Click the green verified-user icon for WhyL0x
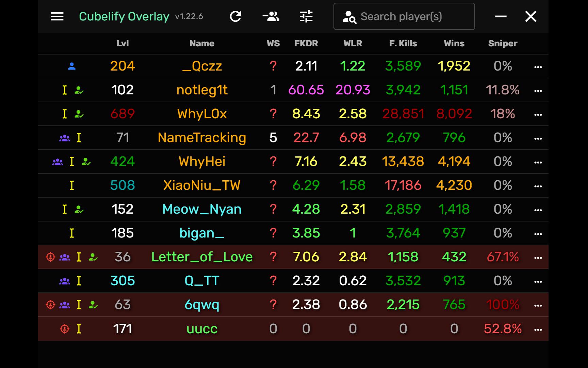 click(x=79, y=114)
